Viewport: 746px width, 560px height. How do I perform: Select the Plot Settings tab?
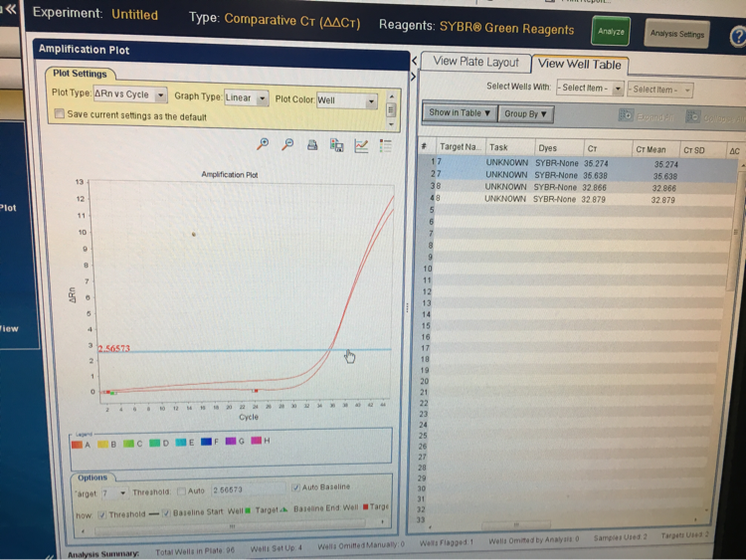tap(80, 74)
